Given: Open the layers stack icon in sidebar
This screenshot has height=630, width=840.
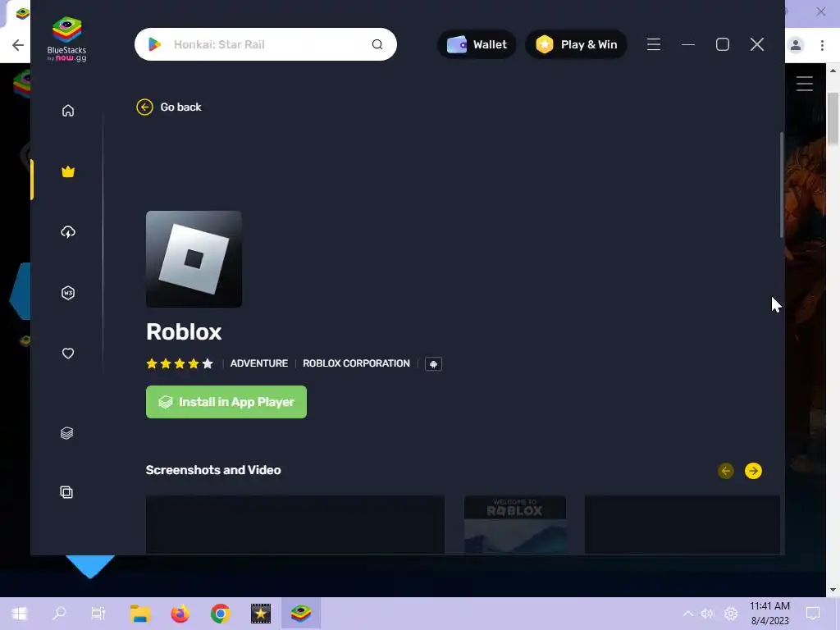Looking at the screenshot, I should pyautogui.click(x=67, y=433).
